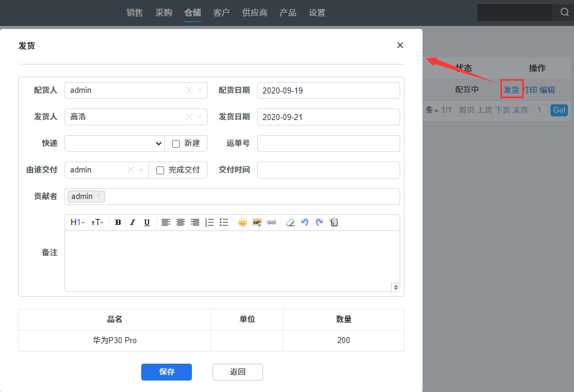574x392 pixels.
Task: Remove the admin tag from 贡献者
Action: point(98,195)
